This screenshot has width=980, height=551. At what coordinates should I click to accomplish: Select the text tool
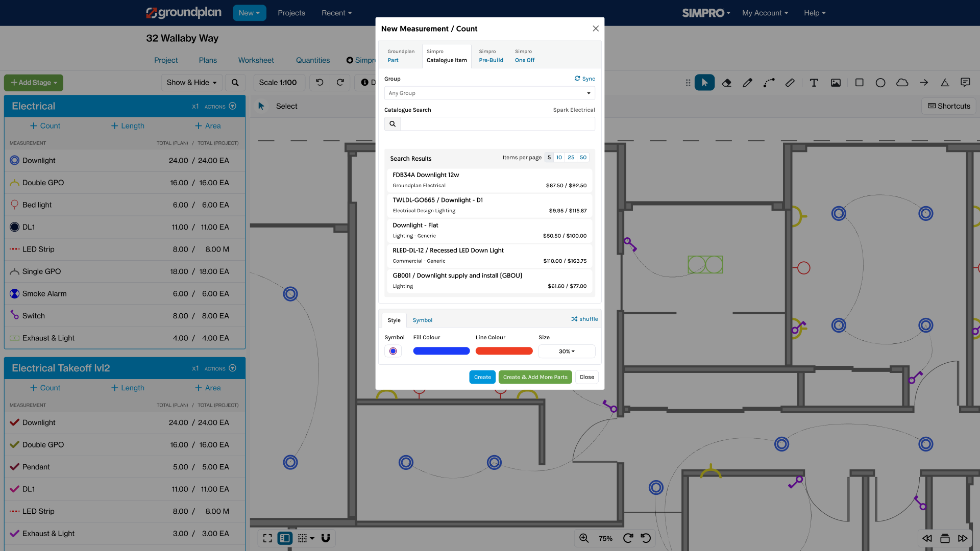pos(814,83)
